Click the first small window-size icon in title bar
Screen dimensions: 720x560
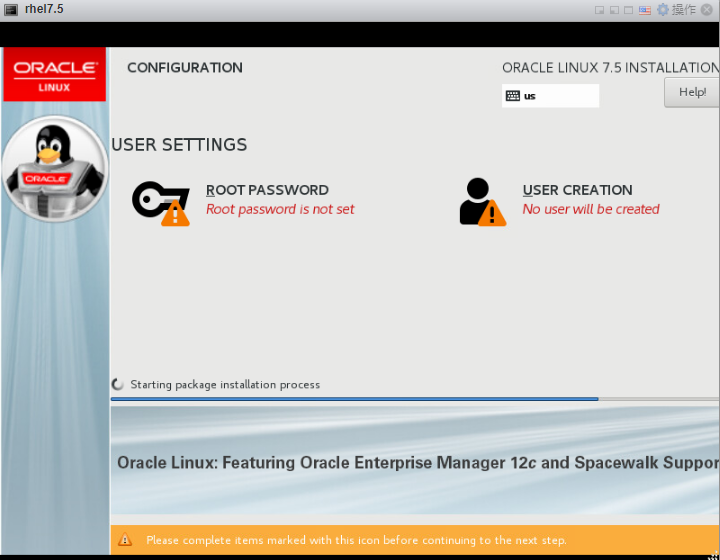coord(599,10)
